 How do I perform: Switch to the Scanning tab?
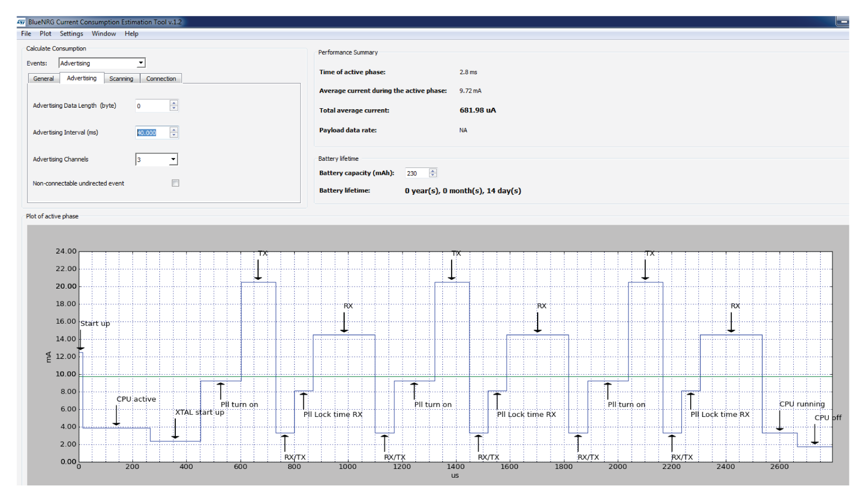point(121,78)
